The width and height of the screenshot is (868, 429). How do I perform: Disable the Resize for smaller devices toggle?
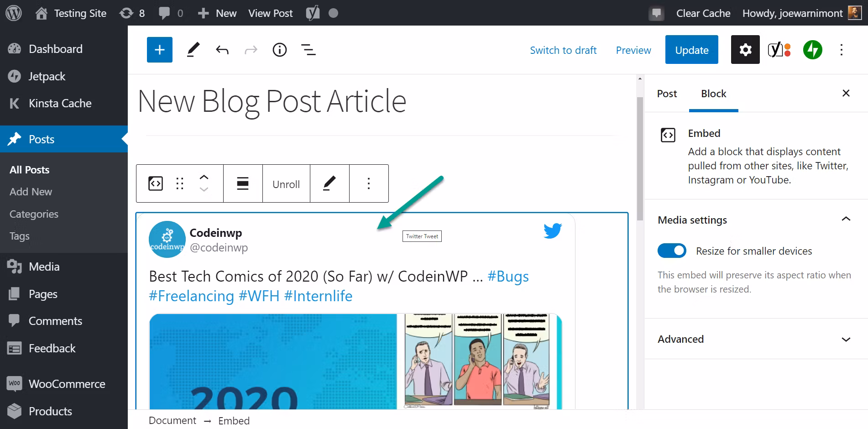(672, 251)
